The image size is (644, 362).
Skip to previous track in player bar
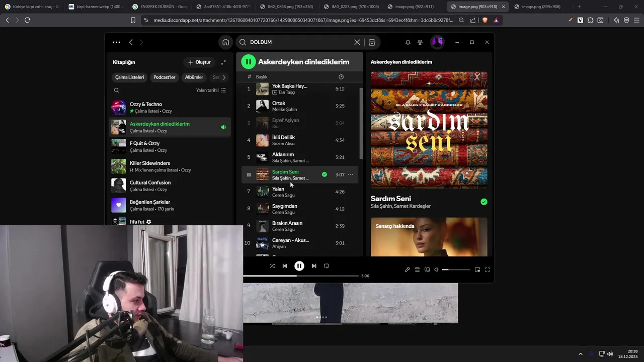pos(285,266)
